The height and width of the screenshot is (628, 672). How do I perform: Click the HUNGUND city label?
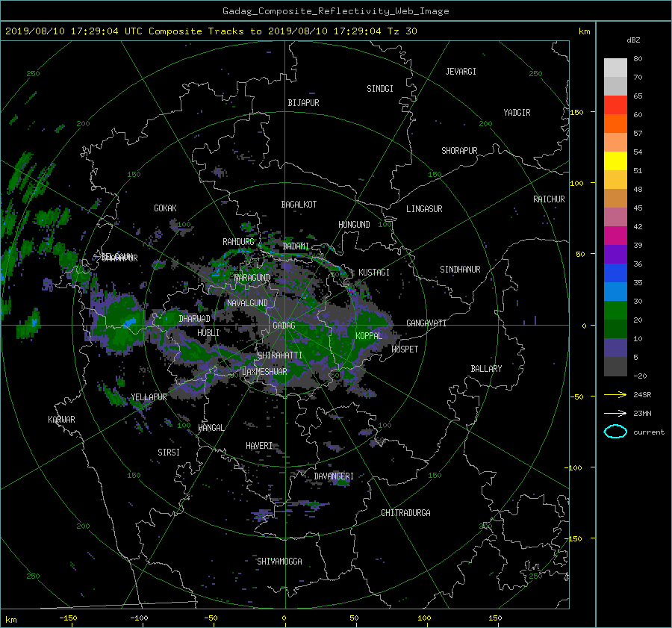pos(354,225)
